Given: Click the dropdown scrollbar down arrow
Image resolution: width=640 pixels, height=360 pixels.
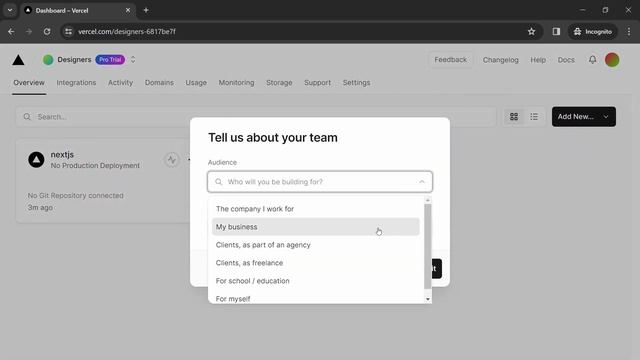Looking at the screenshot, I should click(x=427, y=300).
